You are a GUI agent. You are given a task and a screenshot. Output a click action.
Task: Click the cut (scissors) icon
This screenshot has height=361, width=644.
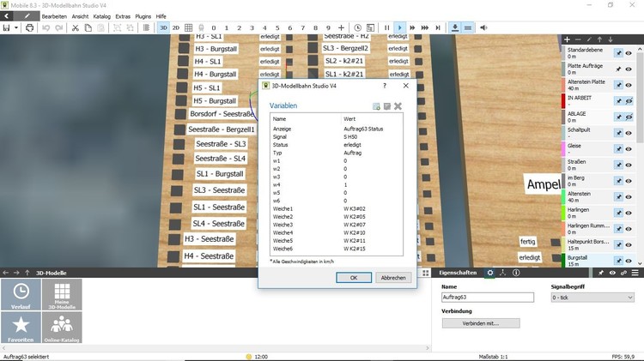click(x=76, y=28)
